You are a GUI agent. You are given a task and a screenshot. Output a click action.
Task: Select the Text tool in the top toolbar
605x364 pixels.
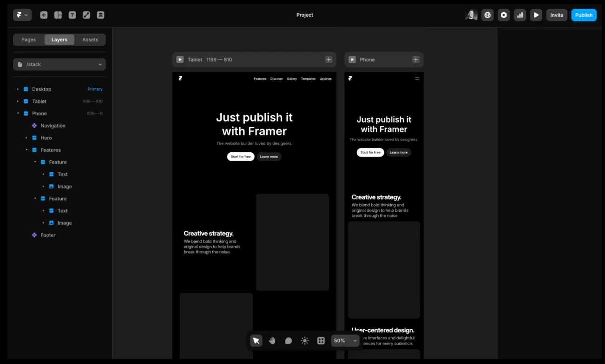[72, 14]
